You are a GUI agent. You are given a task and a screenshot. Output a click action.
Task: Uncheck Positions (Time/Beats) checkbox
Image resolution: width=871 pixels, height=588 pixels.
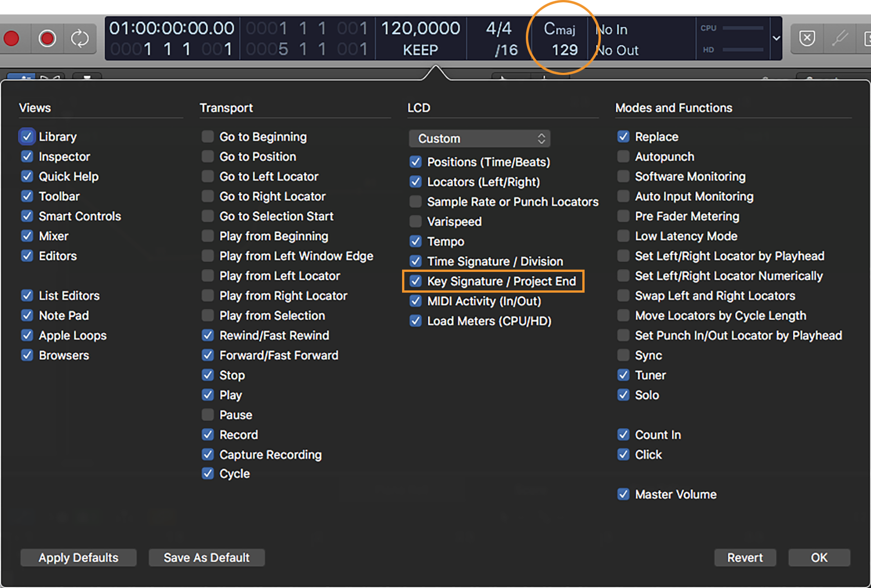coord(416,162)
